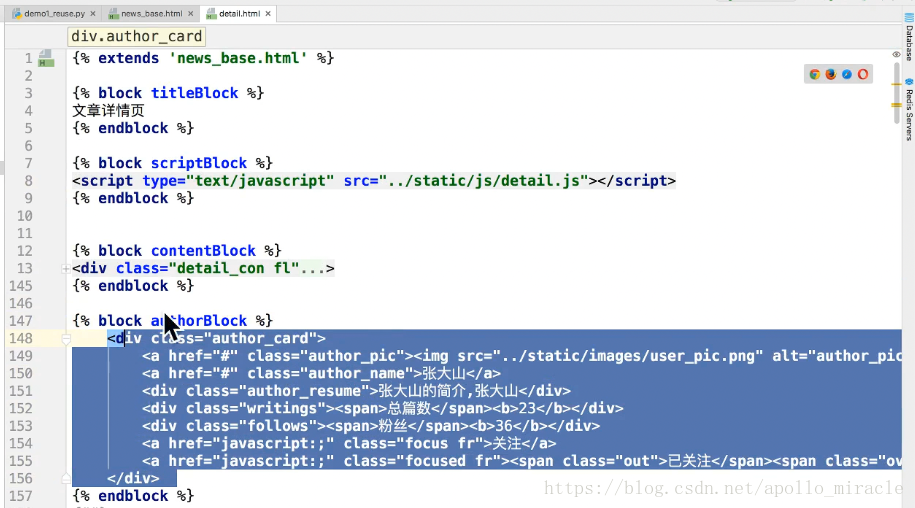915x508 pixels.
Task: Click the div.author_card breadcrumb
Action: coord(137,36)
